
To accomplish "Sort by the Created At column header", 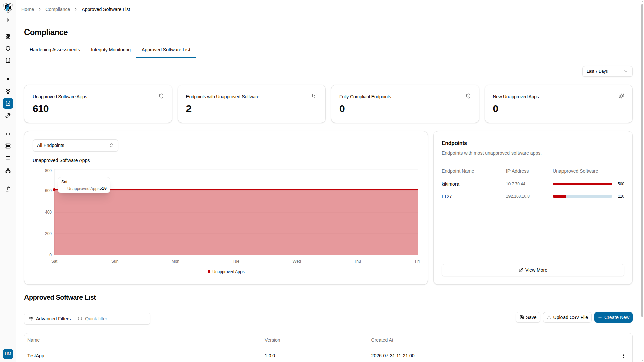I will pos(382,340).
